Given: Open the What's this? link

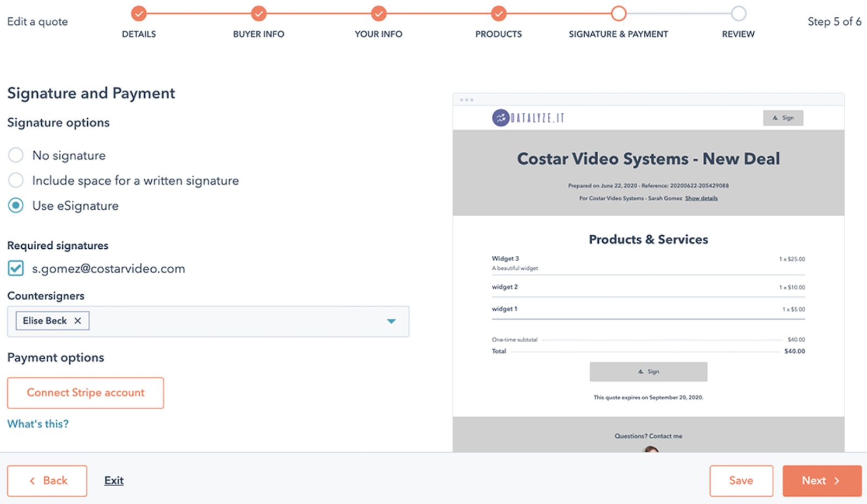Looking at the screenshot, I should [x=38, y=424].
